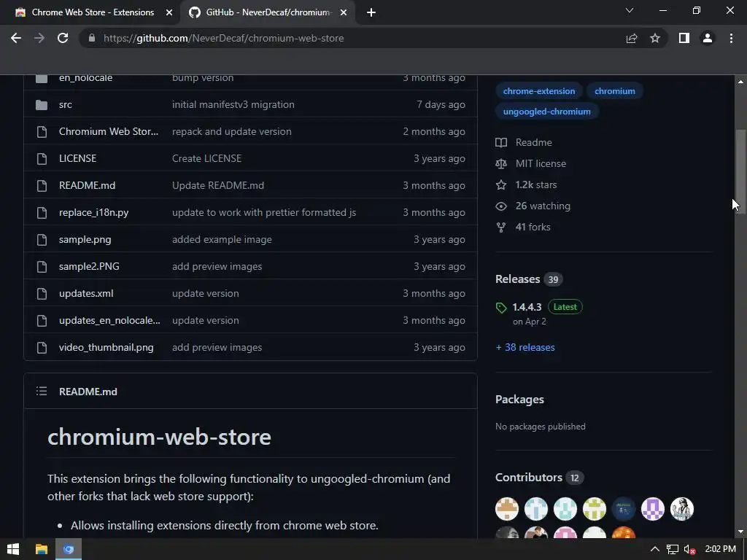
Task: Go back using the browser back arrow
Action: click(16, 38)
